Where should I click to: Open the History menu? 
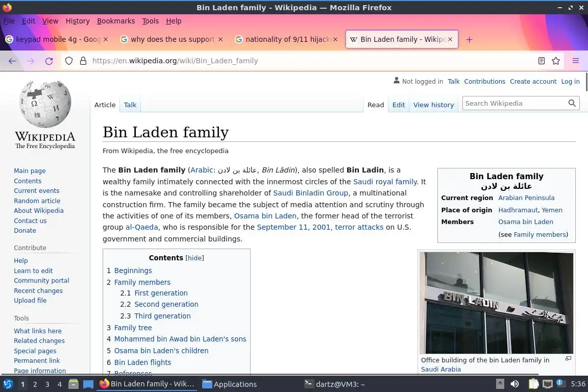tap(78, 21)
